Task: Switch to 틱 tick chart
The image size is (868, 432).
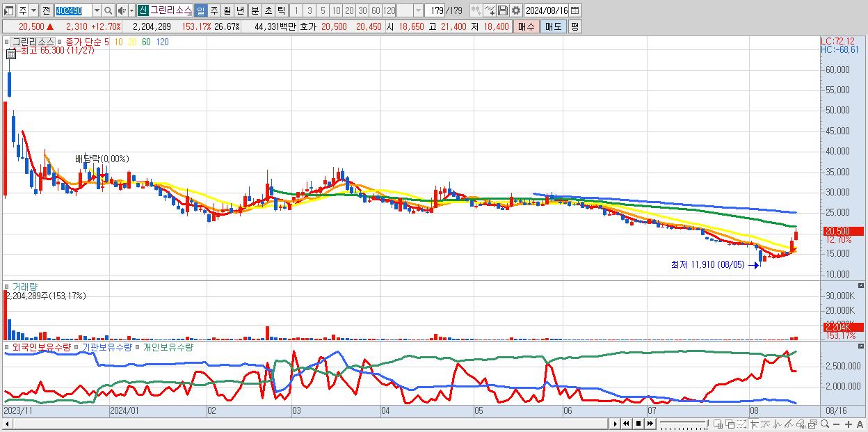Action: [x=281, y=10]
